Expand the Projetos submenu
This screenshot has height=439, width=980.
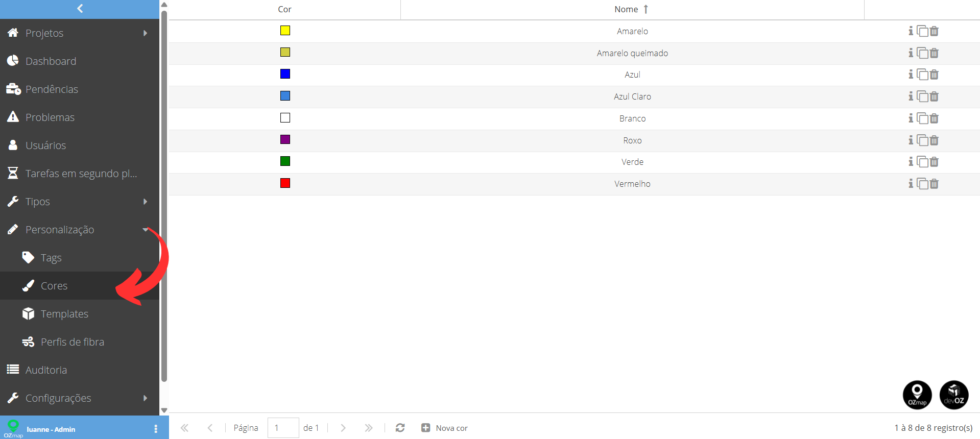146,33
